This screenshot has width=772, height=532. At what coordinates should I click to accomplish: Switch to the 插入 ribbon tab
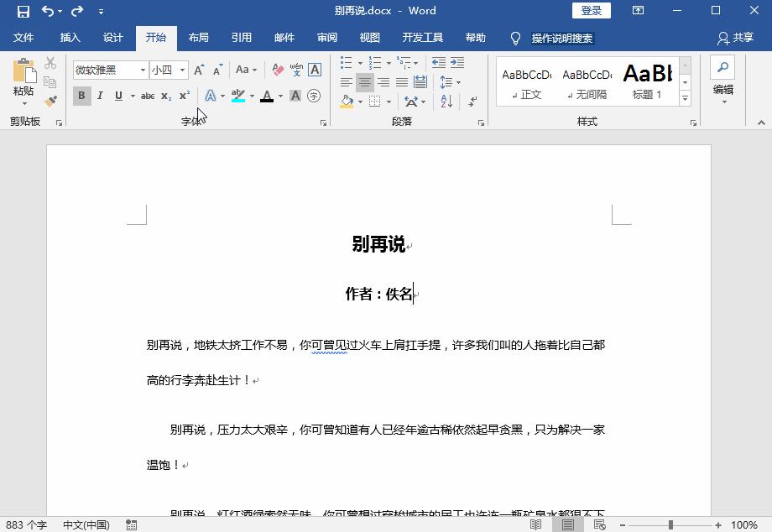tap(69, 38)
